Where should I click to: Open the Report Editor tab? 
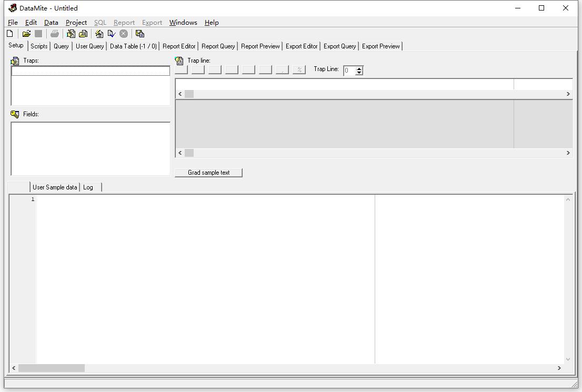(179, 46)
